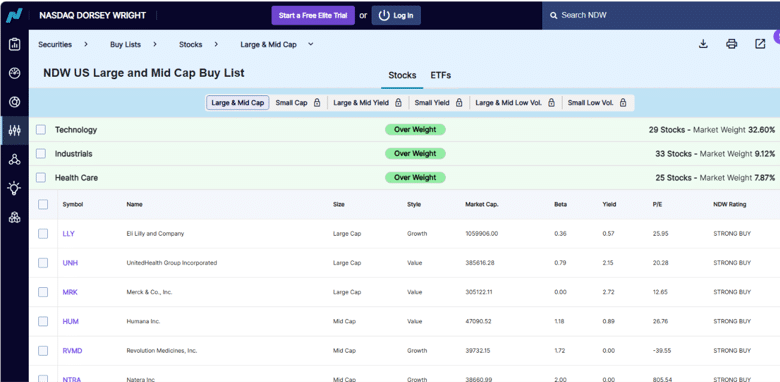Select the Large & Mid Yield filter tab
This screenshot has width=780, height=382.
coord(368,103)
